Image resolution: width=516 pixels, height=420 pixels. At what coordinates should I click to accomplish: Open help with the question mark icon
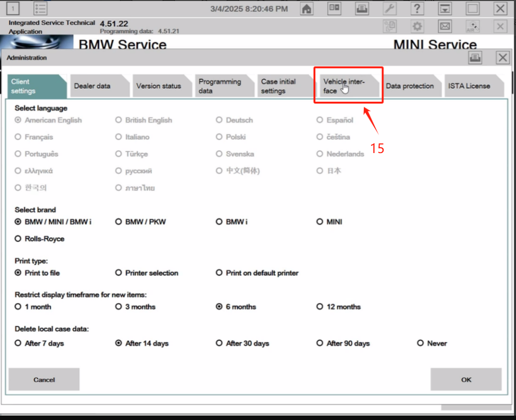pos(417,9)
